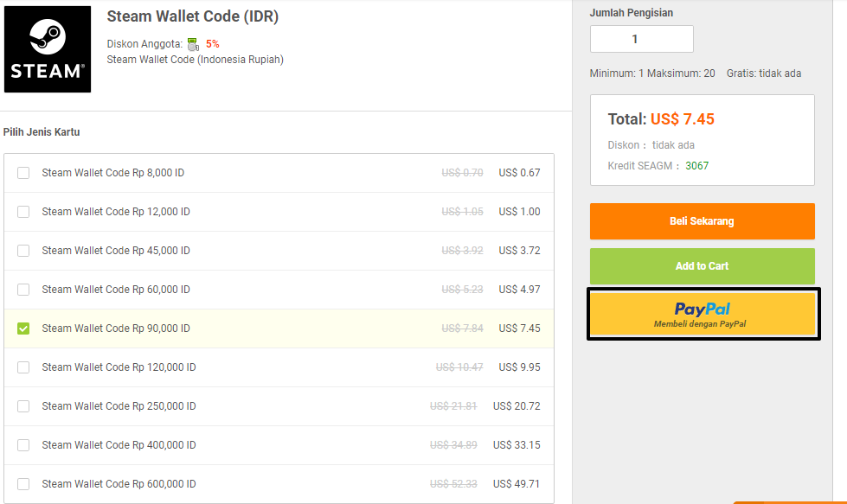847x504 pixels.
Task: Click the Kredit SEAGM 3067 value
Action: [696, 165]
